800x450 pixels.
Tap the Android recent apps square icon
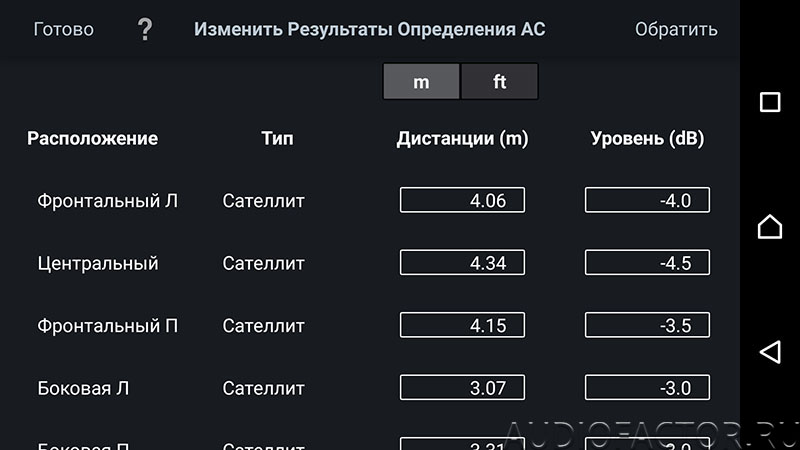pyautogui.click(x=770, y=102)
